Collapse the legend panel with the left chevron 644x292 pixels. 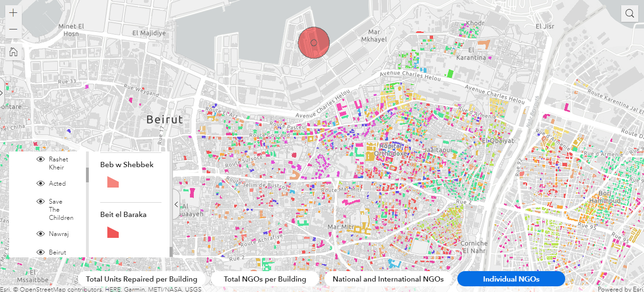(176, 204)
